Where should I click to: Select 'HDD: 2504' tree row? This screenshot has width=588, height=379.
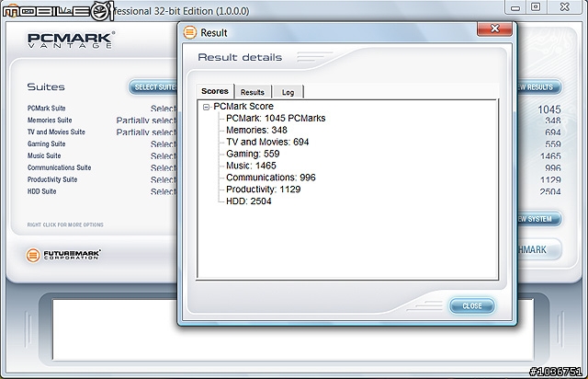[x=249, y=201]
